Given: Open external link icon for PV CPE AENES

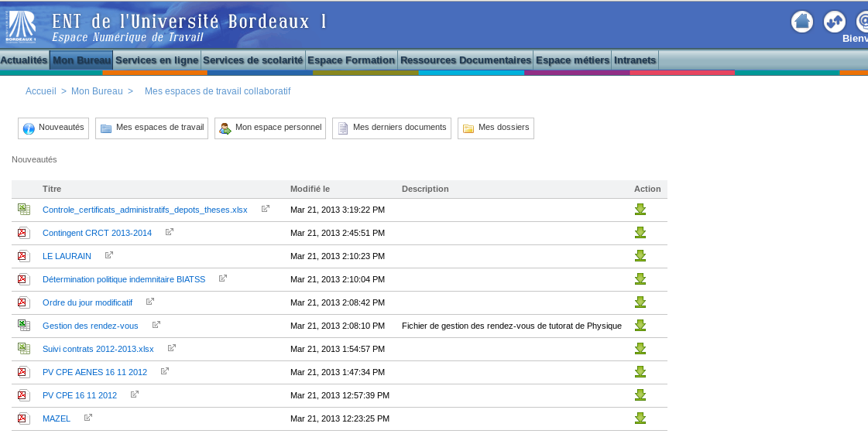Looking at the screenshot, I should (165, 371).
